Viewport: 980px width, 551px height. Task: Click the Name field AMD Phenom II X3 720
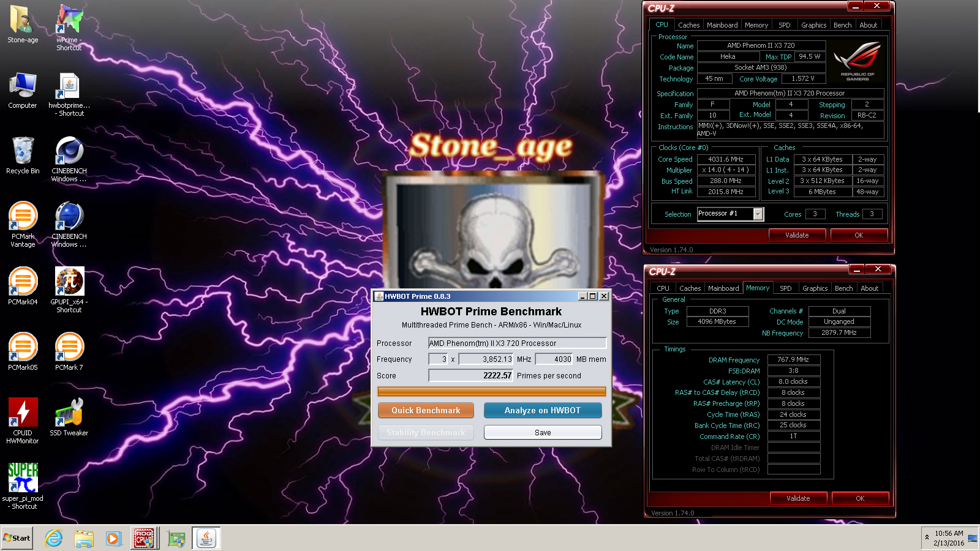pyautogui.click(x=761, y=45)
